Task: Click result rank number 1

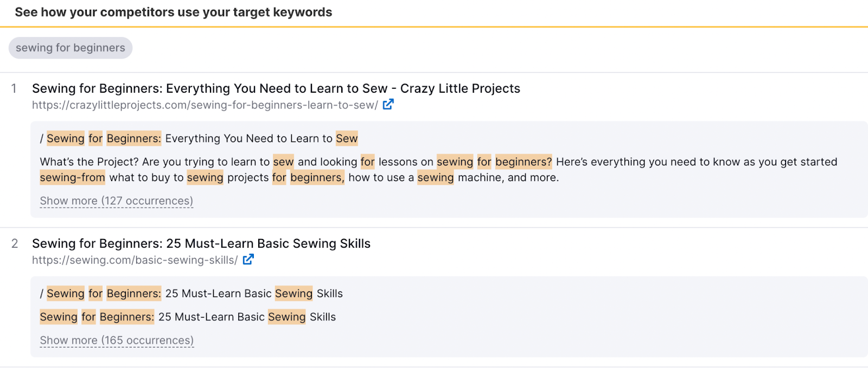Action: click(x=14, y=88)
